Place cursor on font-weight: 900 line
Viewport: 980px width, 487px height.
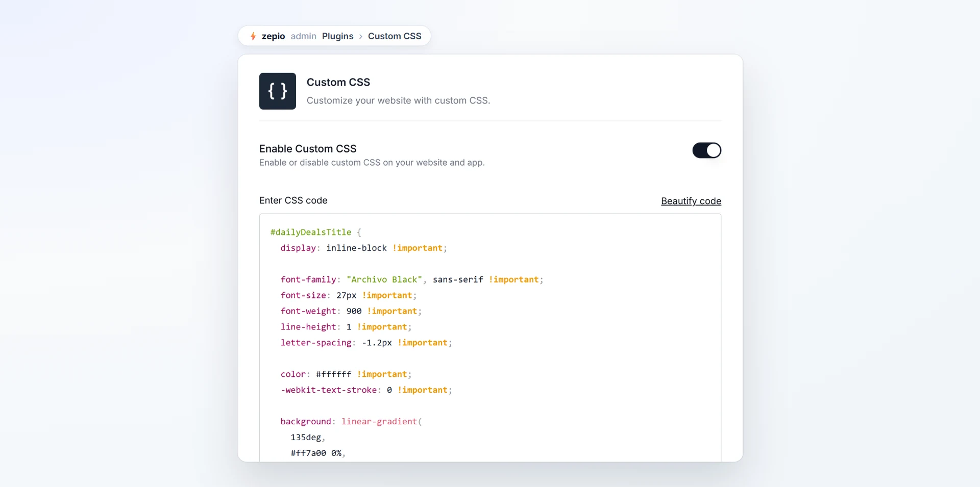[x=351, y=311]
